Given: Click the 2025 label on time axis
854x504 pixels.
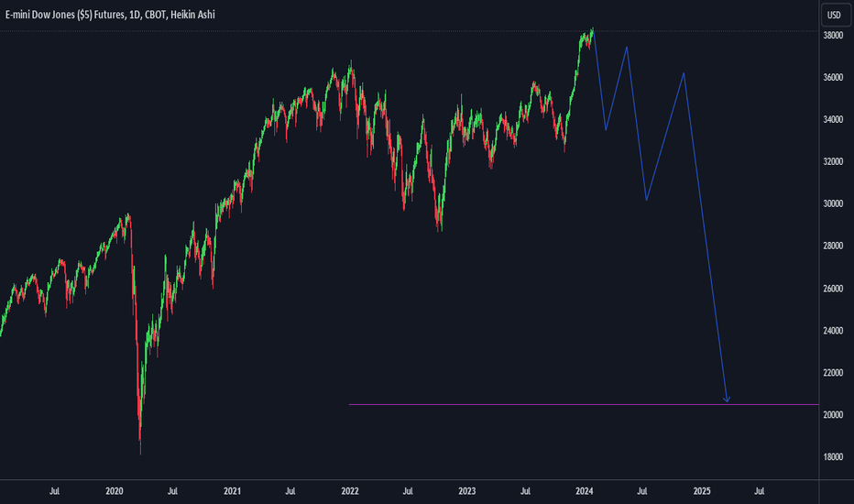Looking at the screenshot, I should 702,491.
